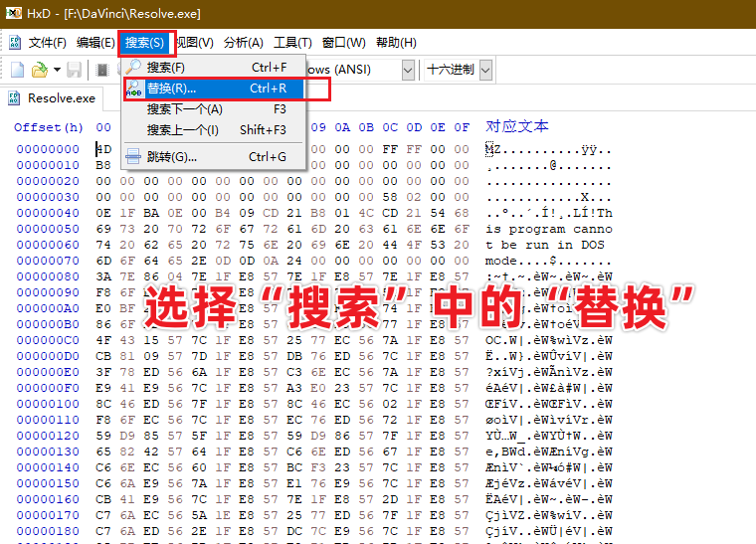Click byte BA in row 00000040
Screen dimensions: 756x544
[x=151, y=213]
